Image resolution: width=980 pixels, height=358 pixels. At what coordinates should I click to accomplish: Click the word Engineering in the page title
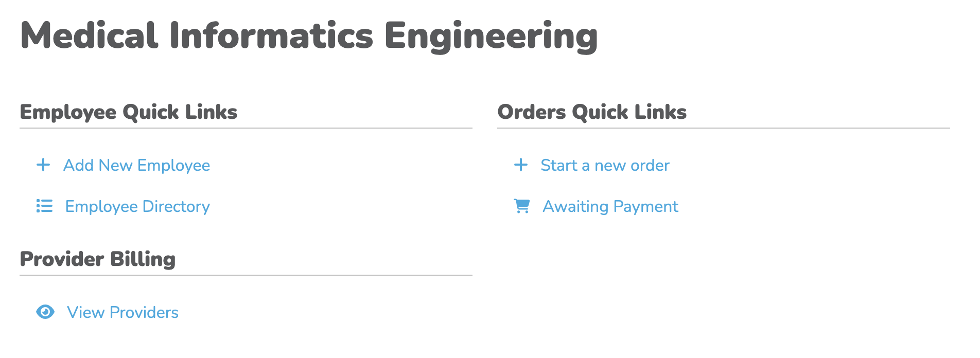pyautogui.click(x=491, y=36)
